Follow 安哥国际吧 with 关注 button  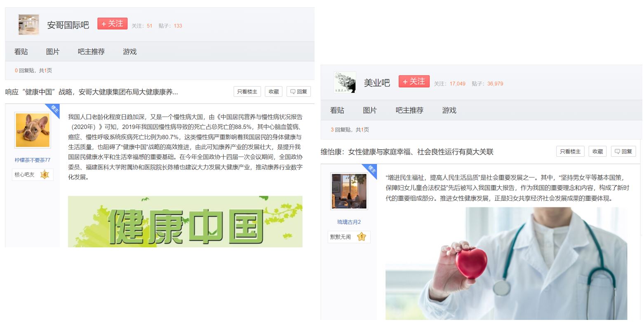click(x=112, y=24)
